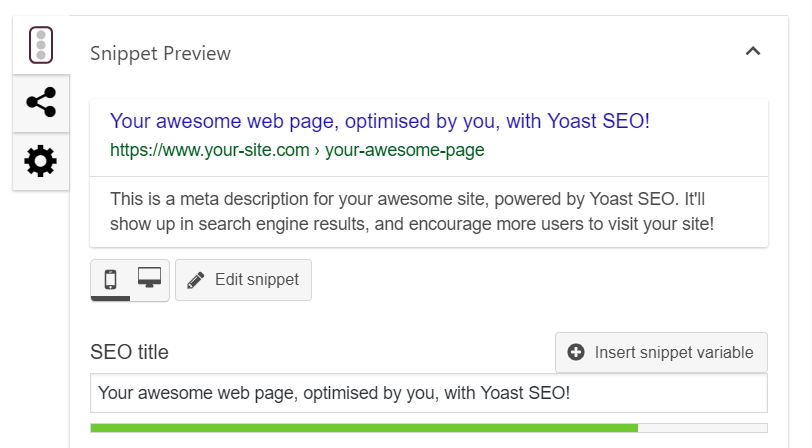Select mobile preview mode
The image size is (812, 448).
click(110, 280)
